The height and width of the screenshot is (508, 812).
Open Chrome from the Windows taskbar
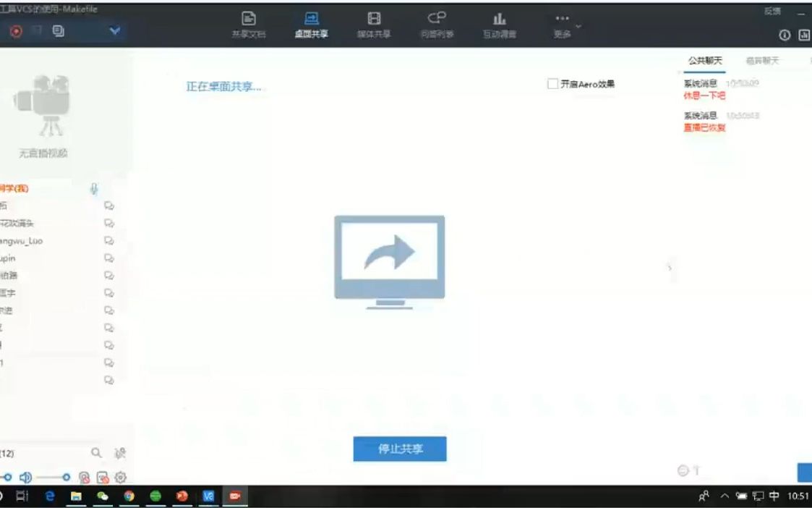128,498
